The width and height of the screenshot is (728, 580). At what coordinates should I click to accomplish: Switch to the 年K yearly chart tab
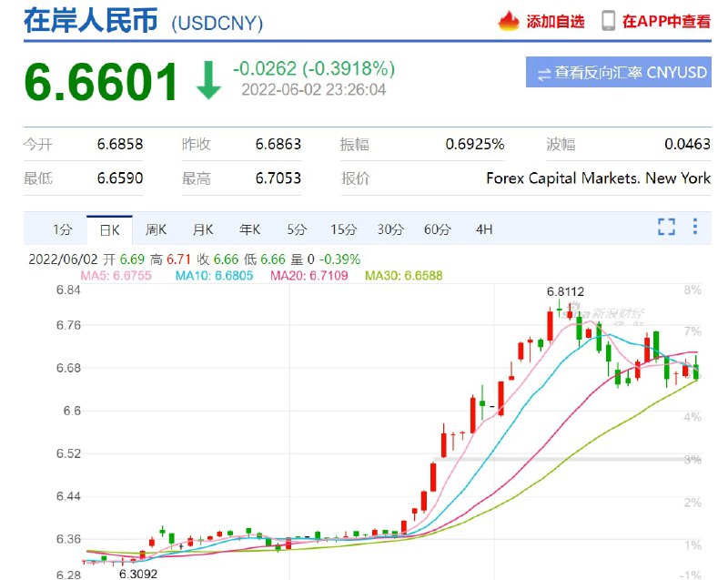[249, 229]
